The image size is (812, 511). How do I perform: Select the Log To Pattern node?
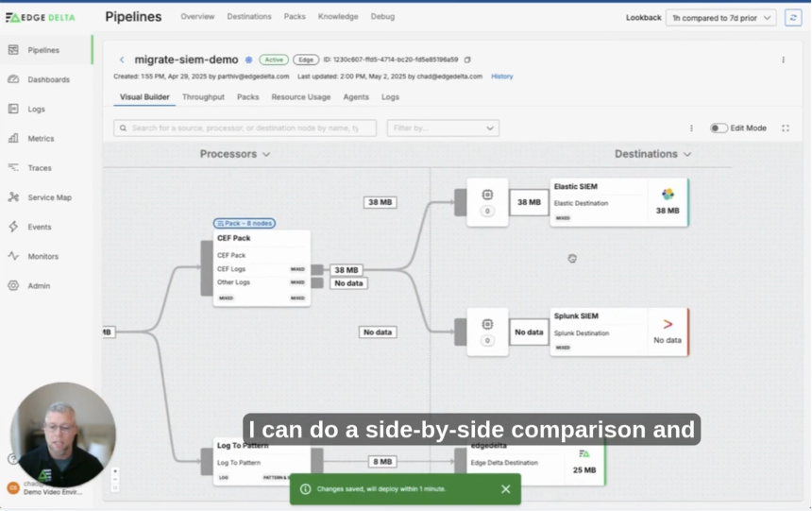click(262, 461)
